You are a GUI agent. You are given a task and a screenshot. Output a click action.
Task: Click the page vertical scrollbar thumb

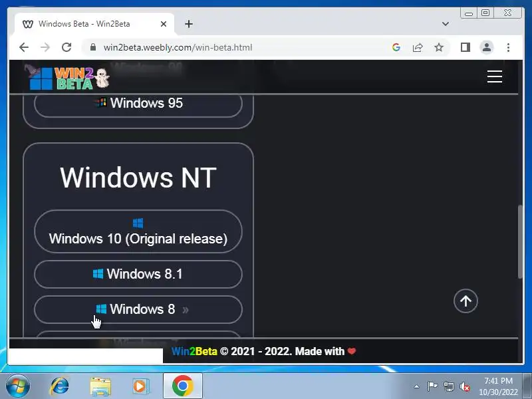(x=520, y=241)
